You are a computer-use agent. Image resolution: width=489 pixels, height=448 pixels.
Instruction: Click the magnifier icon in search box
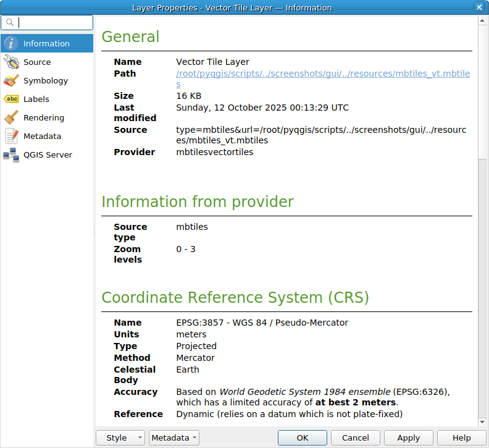10,23
